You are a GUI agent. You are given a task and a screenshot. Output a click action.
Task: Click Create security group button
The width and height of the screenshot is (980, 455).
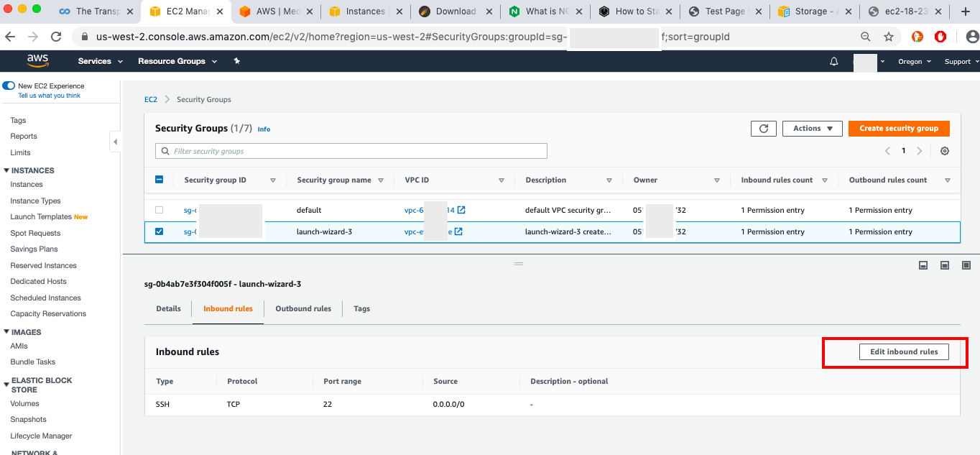(x=899, y=129)
